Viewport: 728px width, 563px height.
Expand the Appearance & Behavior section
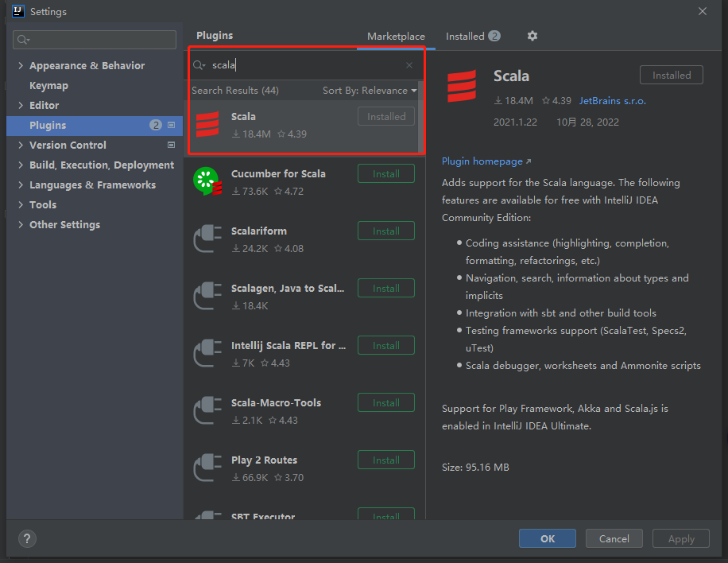(x=21, y=66)
